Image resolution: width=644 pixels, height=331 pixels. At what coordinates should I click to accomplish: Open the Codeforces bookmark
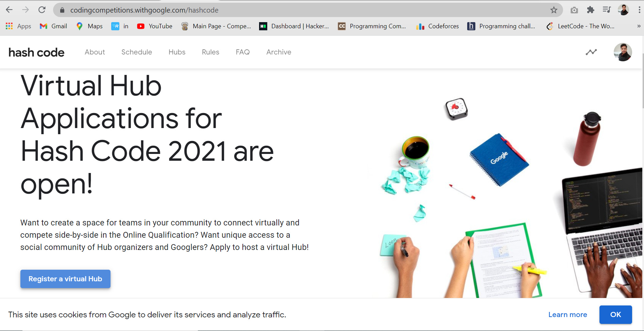tap(437, 26)
